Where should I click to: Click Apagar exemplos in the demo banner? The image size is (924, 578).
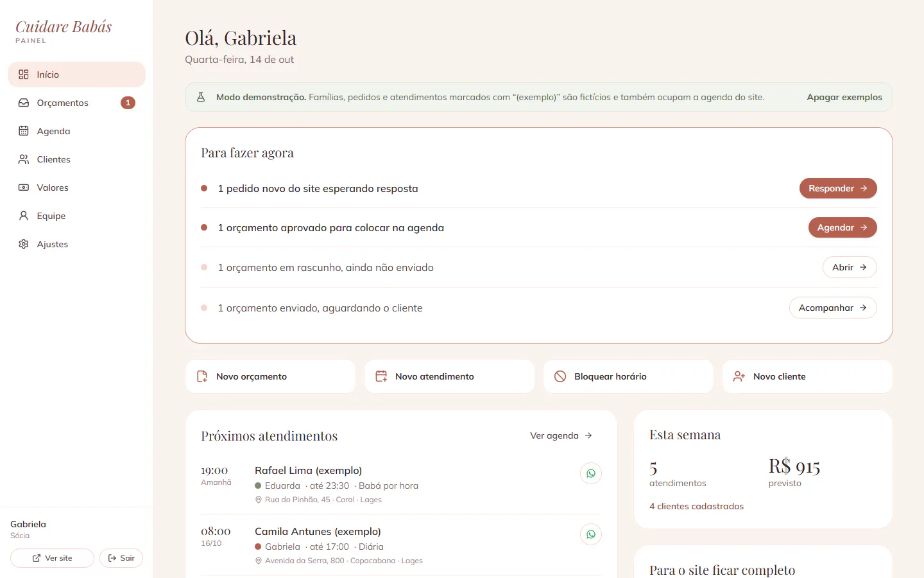coord(844,97)
